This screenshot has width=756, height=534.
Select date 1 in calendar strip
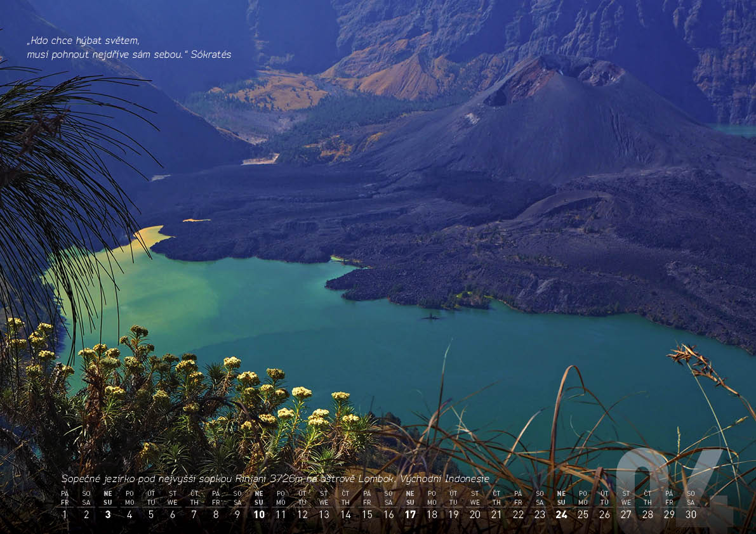tap(65, 515)
